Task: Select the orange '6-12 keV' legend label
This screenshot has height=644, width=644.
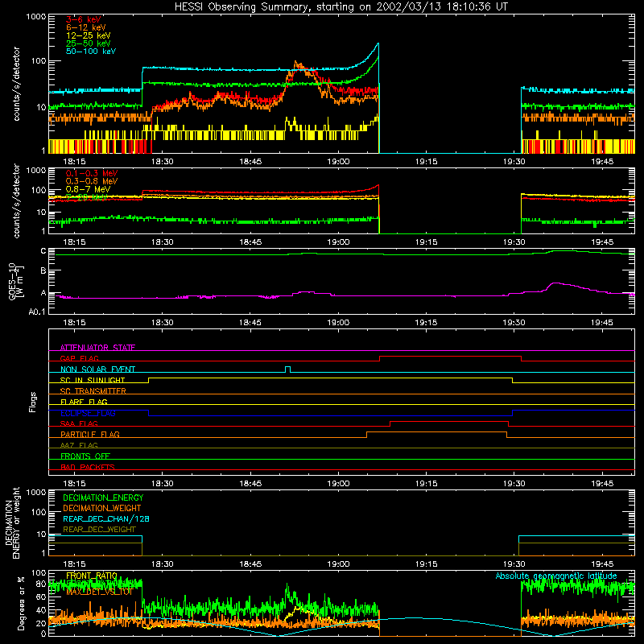Action: click(x=86, y=27)
